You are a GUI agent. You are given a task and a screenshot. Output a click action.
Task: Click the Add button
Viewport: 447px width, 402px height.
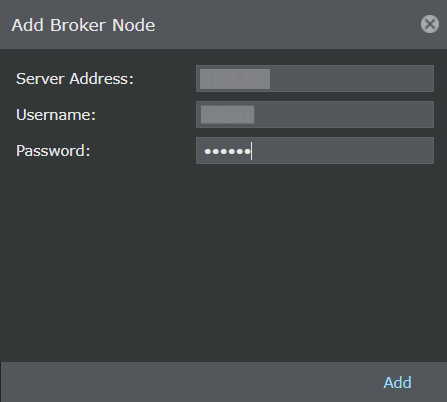(x=397, y=382)
